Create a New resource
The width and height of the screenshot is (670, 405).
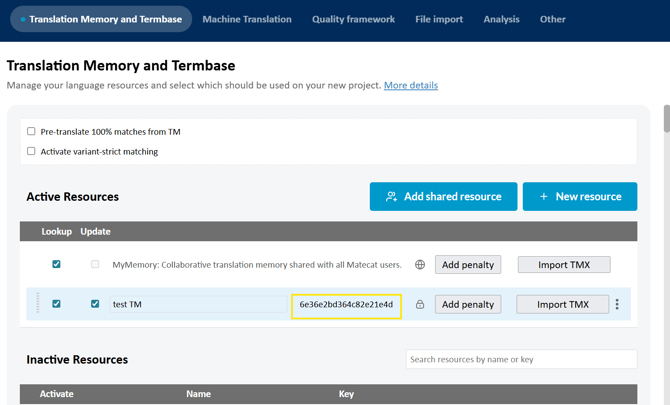click(x=580, y=197)
